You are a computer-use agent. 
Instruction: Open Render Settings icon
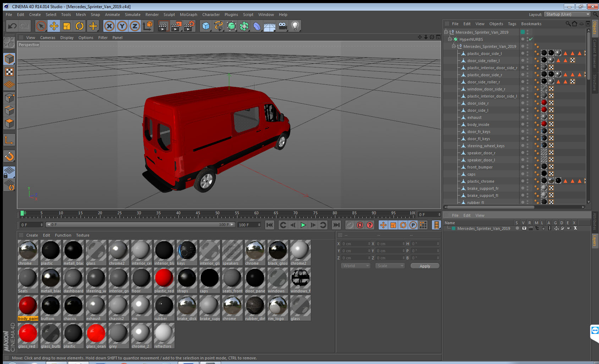coord(189,26)
